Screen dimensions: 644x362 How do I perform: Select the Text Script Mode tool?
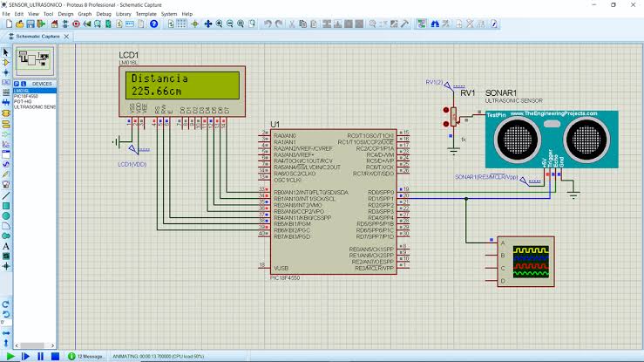[x=6, y=92]
